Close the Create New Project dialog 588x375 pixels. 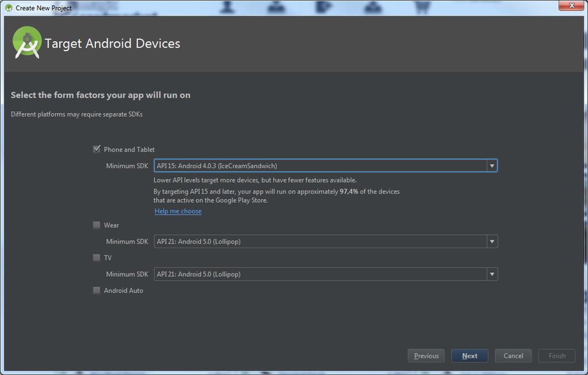(x=571, y=6)
